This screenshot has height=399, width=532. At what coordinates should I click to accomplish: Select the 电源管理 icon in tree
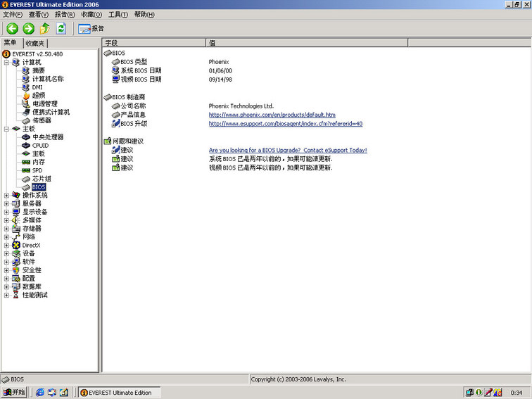click(x=26, y=104)
